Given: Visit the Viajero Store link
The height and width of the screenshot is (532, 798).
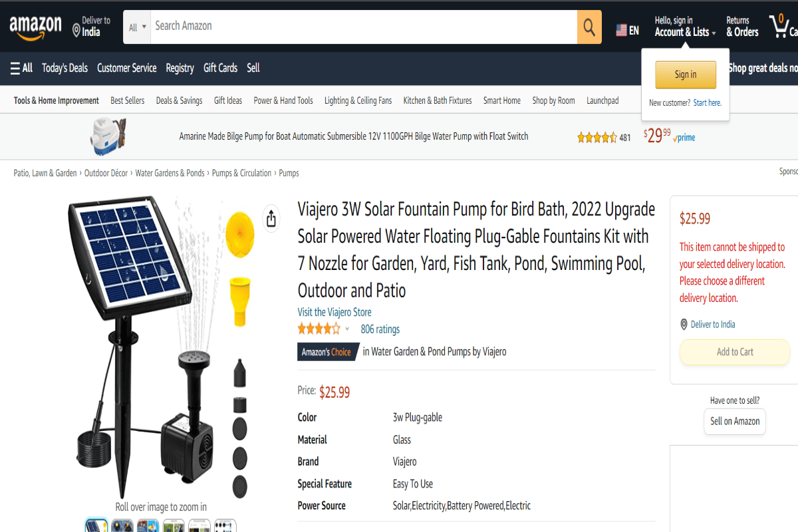Looking at the screenshot, I should (x=334, y=312).
